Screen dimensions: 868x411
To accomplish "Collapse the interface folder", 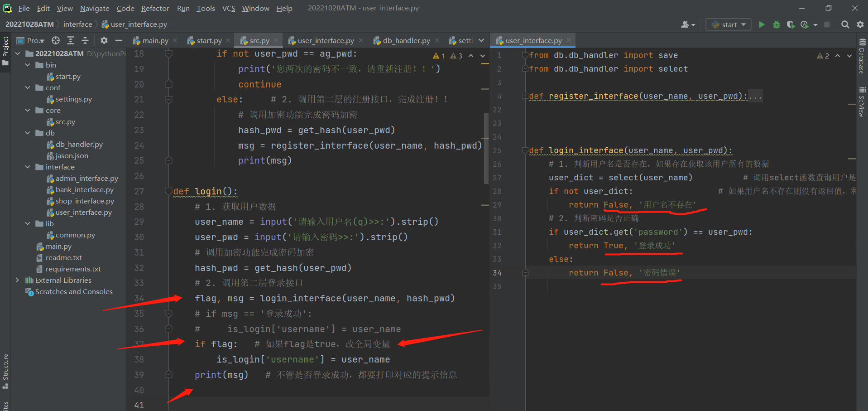I will tap(28, 167).
